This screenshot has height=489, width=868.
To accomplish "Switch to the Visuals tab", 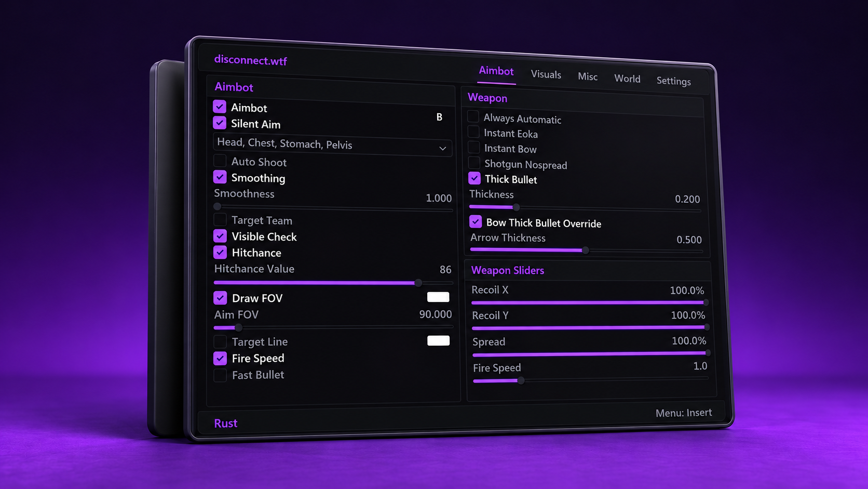I will point(546,74).
